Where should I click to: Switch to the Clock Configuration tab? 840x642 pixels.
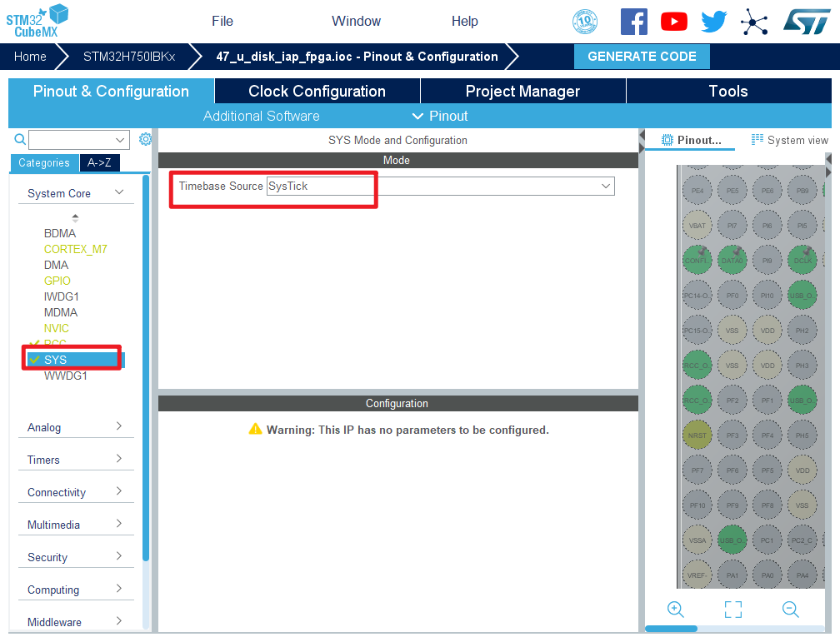317,92
